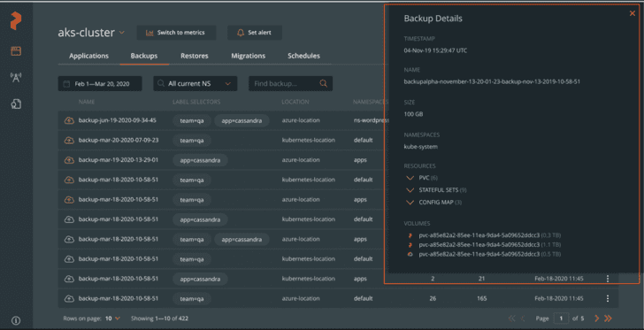Click the chart icon on Switch to metrics
Image resolution: width=644 pixels, height=330 pixels.
coord(149,33)
